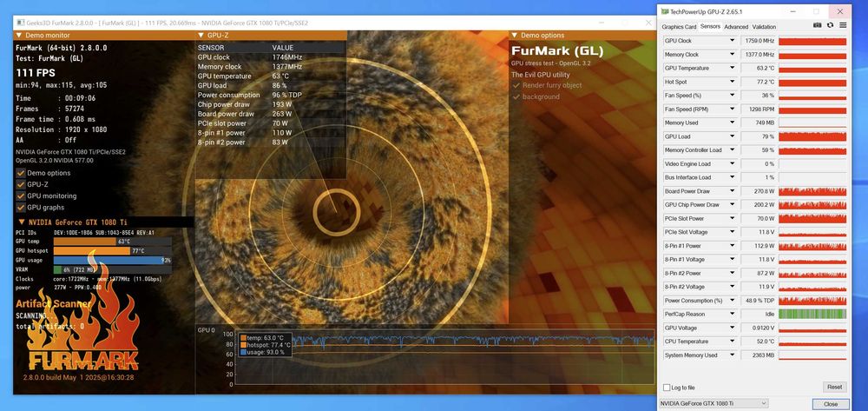Collapse the GPU-Z overlay panel header
Image resolution: width=868 pixels, height=411 pixels.
[x=201, y=36]
